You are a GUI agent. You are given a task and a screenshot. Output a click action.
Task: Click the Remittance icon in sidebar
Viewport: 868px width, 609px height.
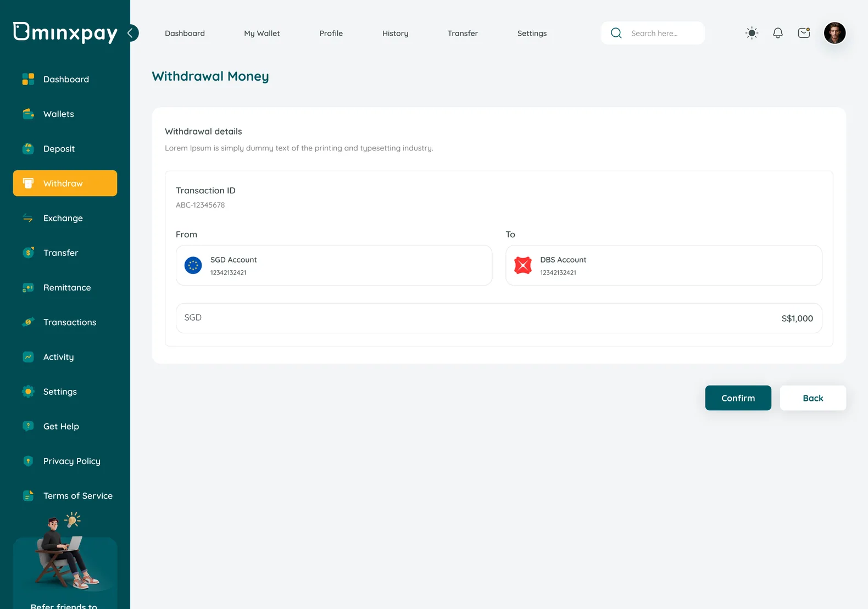pyautogui.click(x=28, y=287)
